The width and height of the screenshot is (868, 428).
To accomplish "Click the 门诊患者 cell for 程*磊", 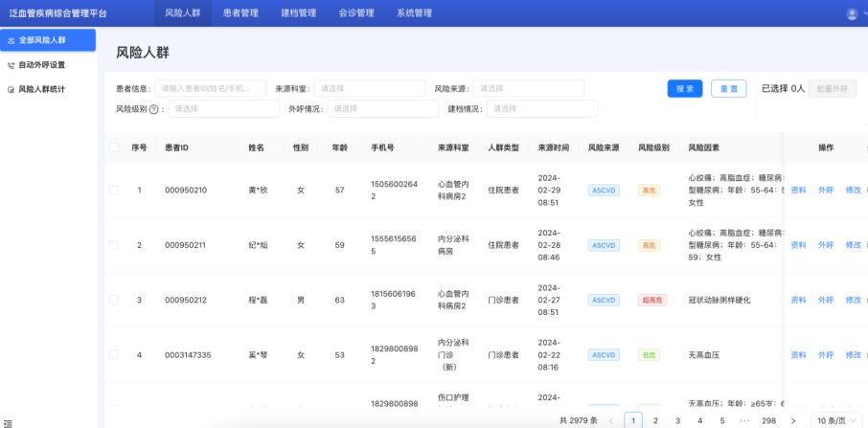I will (x=504, y=300).
